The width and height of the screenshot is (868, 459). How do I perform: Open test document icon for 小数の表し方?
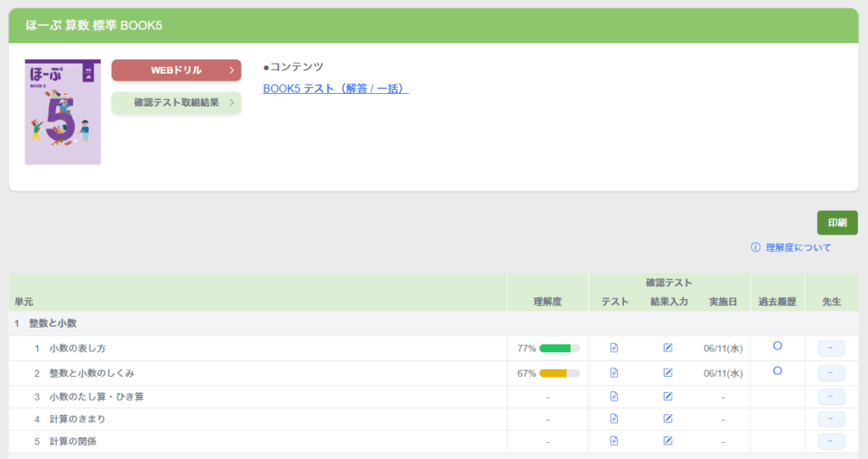(615, 348)
